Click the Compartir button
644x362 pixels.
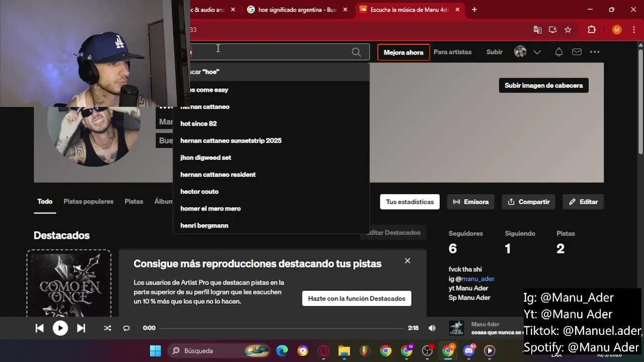tap(528, 202)
